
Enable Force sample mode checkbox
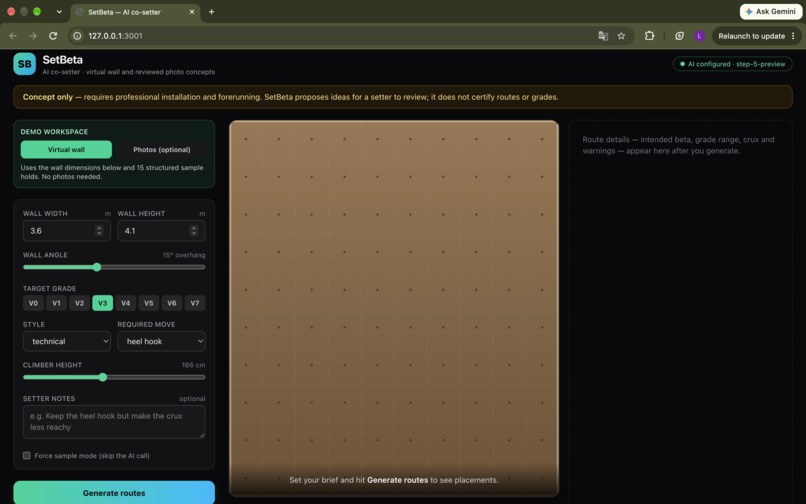point(27,456)
